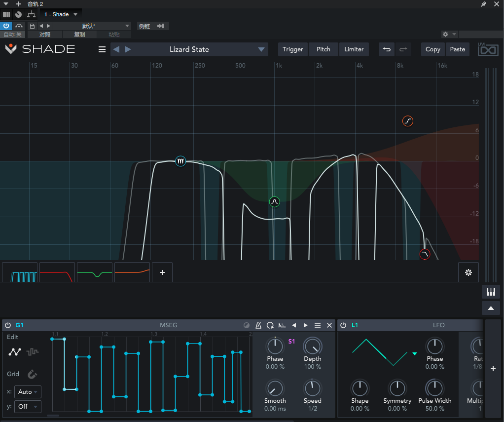
Task: Click the MSEG Phase knob
Action: point(275,346)
